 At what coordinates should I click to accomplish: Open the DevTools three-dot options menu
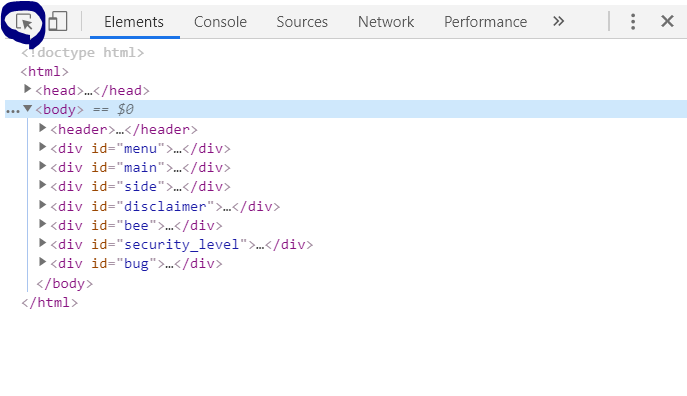633,21
